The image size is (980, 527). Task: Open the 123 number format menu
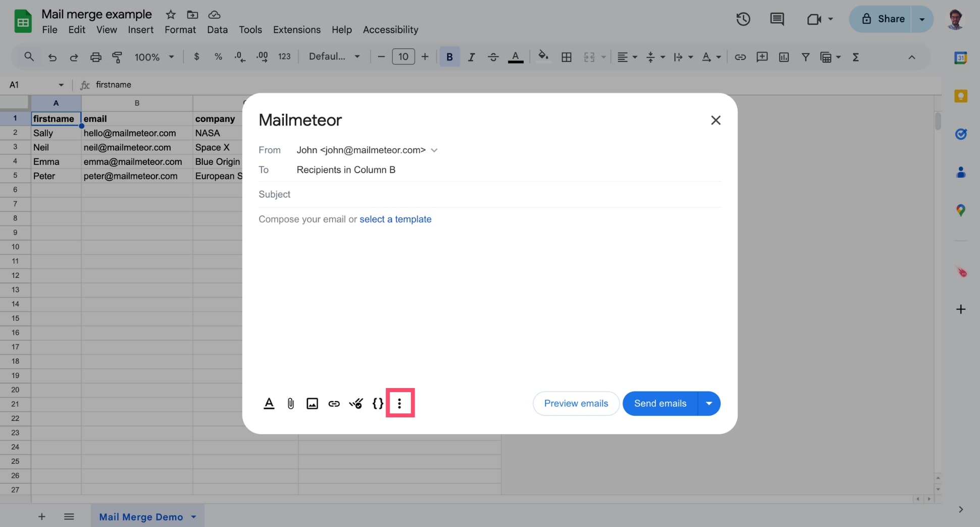(x=284, y=57)
